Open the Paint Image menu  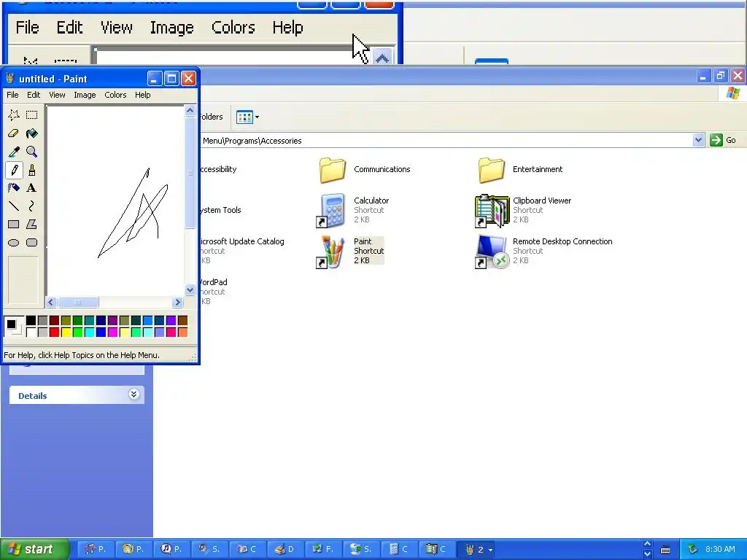(85, 95)
